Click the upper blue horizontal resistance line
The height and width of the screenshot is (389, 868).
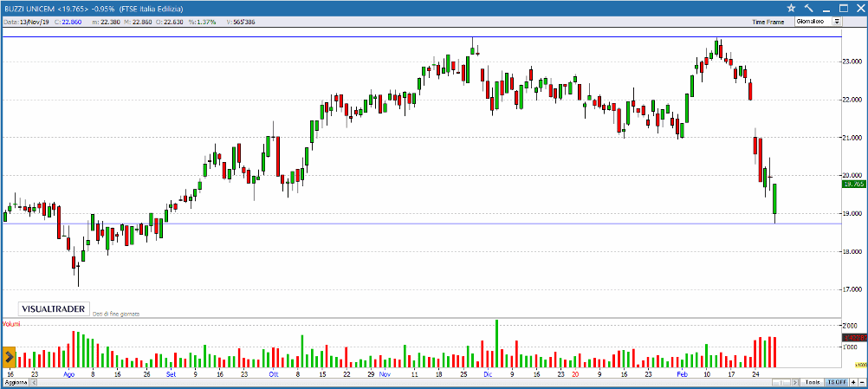coord(421,37)
